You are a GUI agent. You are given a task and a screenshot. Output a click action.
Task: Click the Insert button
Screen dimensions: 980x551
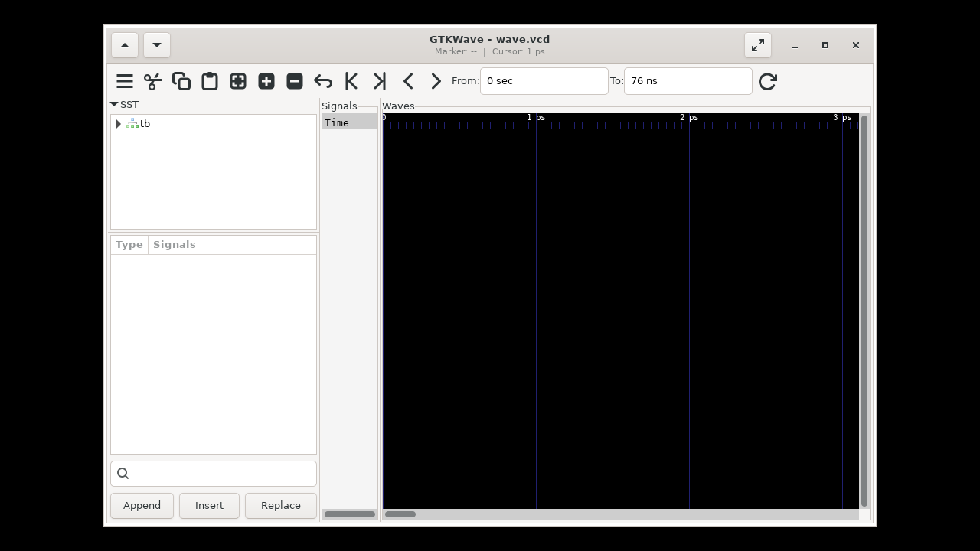click(209, 506)
